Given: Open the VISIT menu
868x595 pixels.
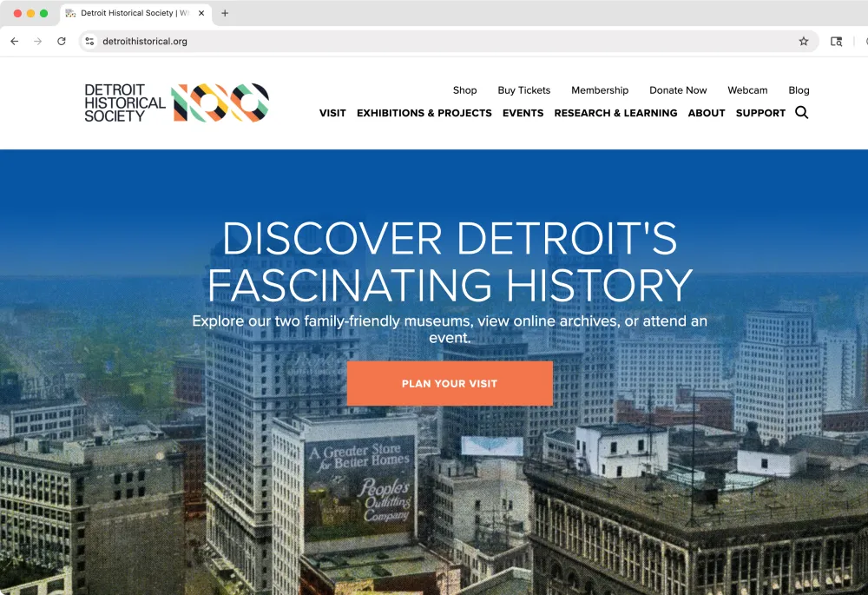Looking at the screenshot, I should click(332, 113).
